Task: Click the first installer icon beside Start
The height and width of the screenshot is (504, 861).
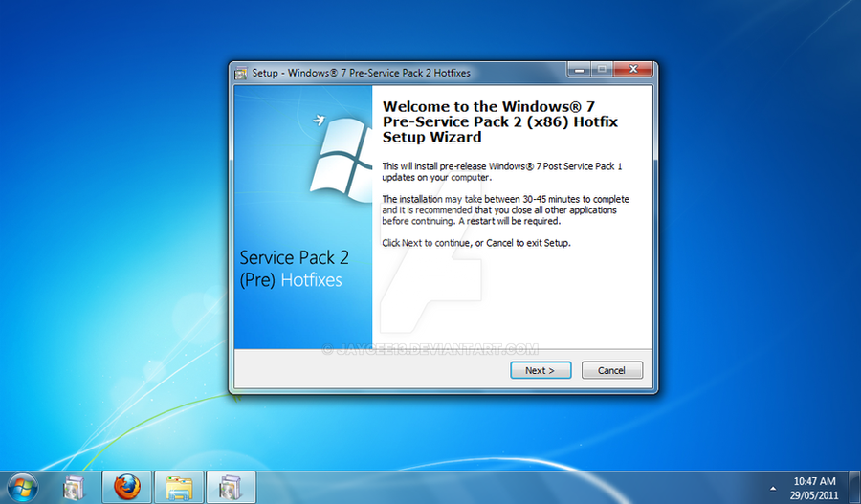Action: [x=74, y=488]
